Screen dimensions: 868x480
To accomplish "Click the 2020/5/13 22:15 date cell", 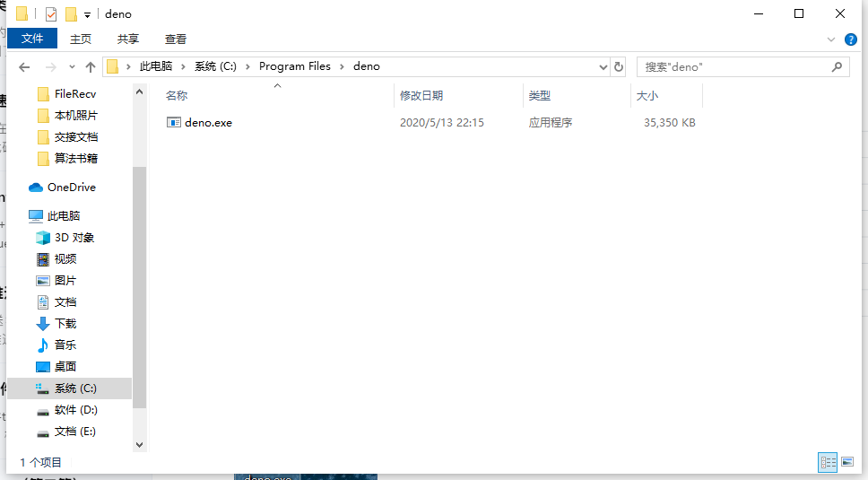I will [x=442, y=123].
